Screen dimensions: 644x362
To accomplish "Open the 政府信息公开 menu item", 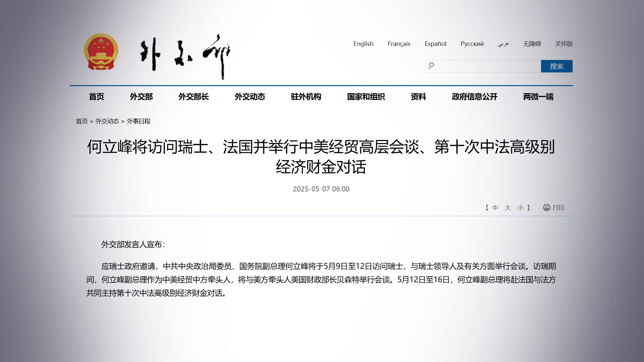I will pyautogui.click(x=474, y=97).
